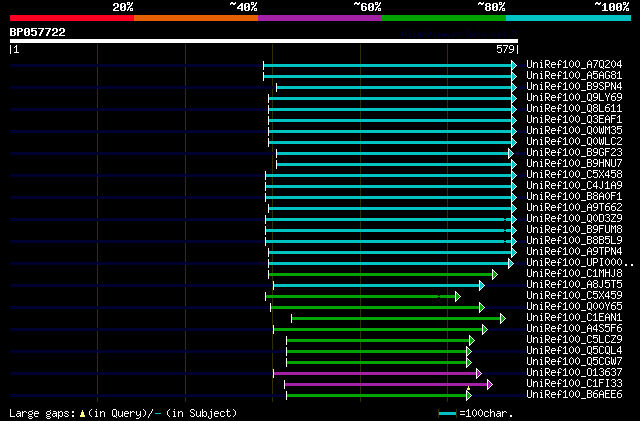Open the UniRef100_Q5CQL4 label
This screenshot has height=421, width=640.
click(574, 351)
